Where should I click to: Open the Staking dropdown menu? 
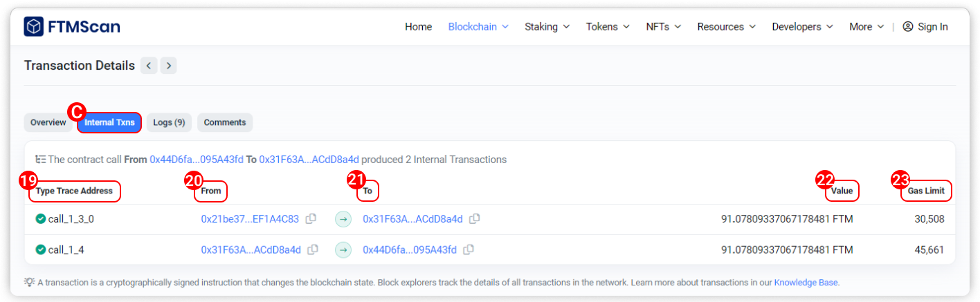547,27
